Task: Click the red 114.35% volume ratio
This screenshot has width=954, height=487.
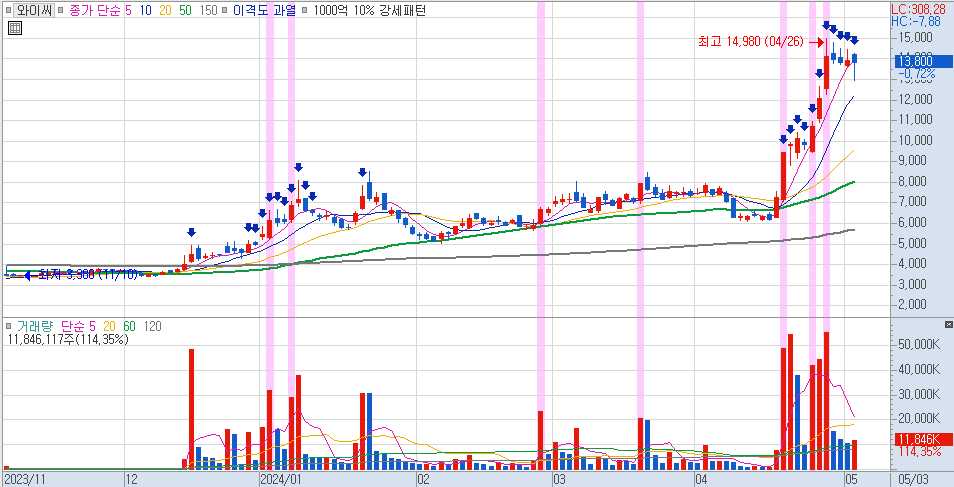Action: (921, 451)
